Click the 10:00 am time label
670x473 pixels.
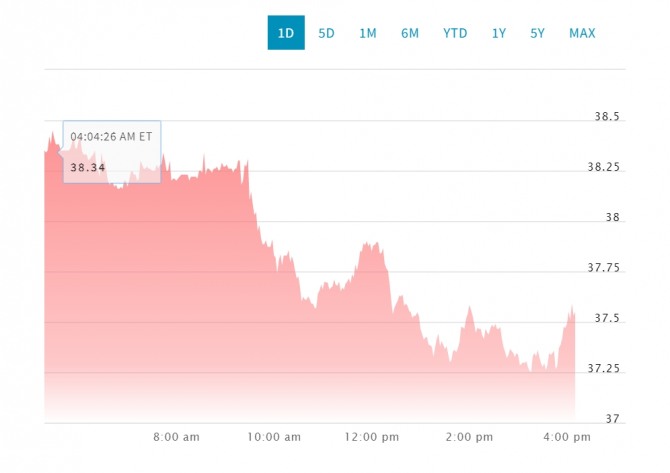(275, 437)
